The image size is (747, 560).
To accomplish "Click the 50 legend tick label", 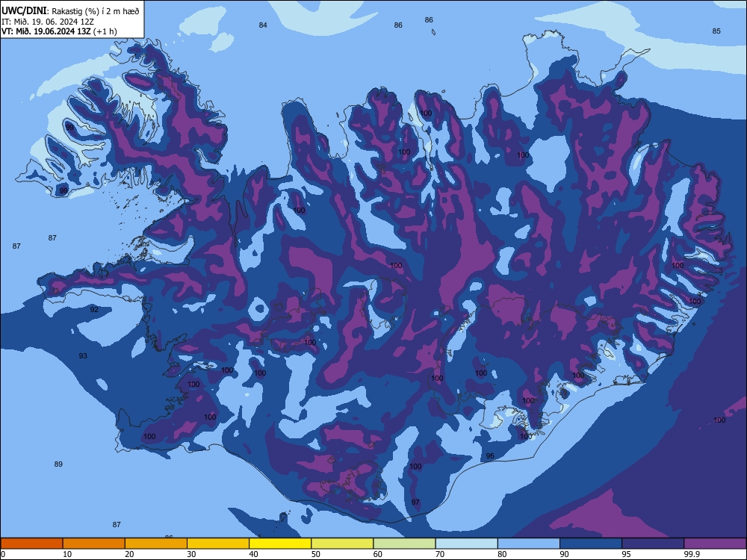I will tap(316, 554).
